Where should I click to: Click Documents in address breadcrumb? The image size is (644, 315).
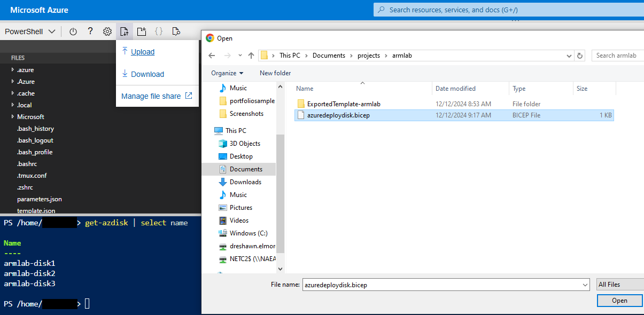(329, 56)
